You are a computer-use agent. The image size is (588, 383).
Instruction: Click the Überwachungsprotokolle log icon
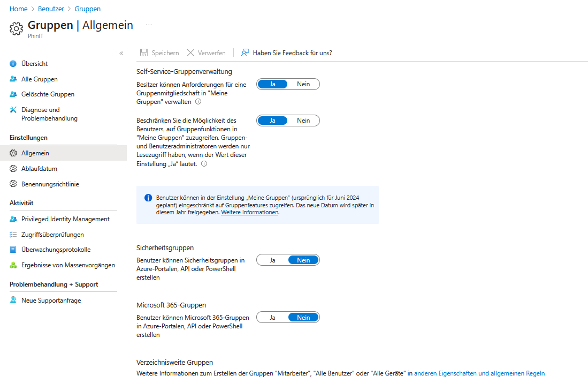coord(12,249)
